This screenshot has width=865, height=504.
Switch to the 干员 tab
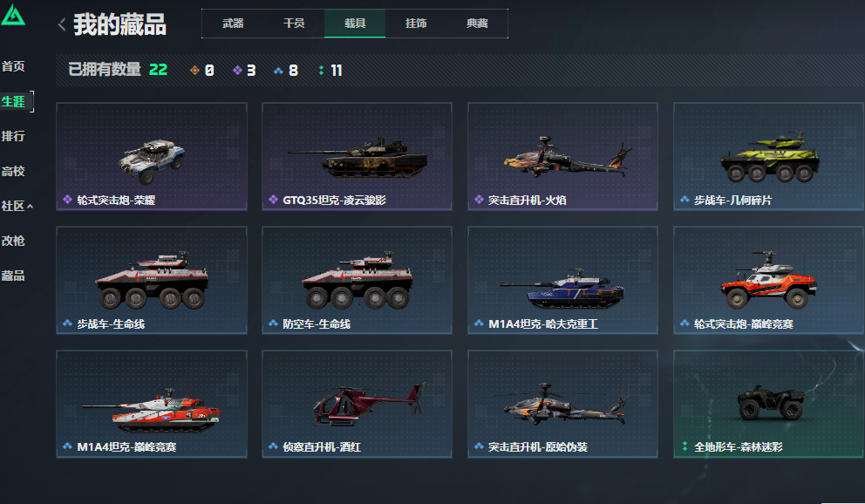click(x=294, y=24)
